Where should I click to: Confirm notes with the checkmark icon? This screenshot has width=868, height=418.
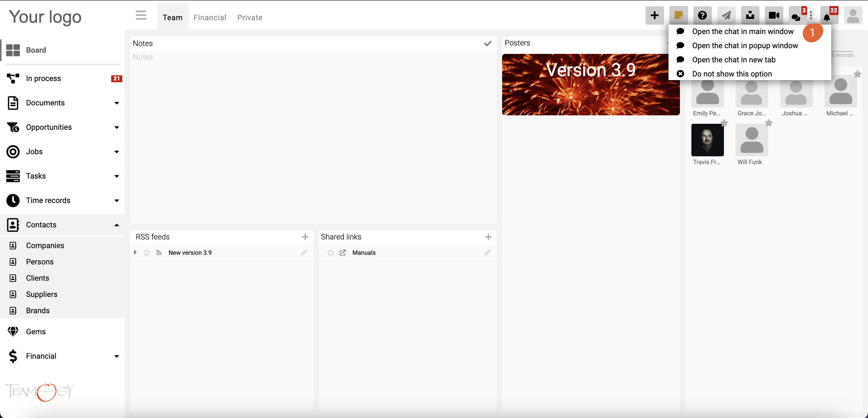[488, 43]
